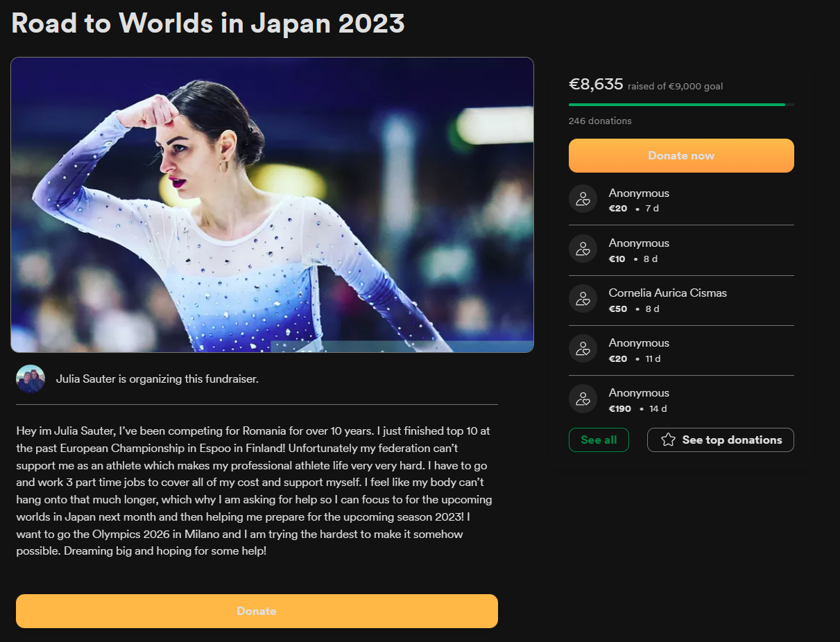The image size is (840, 642).
Task: Click the Road to Worlds in Japan 2023 title
Action: pyautogui.click(x=208, y=23)
